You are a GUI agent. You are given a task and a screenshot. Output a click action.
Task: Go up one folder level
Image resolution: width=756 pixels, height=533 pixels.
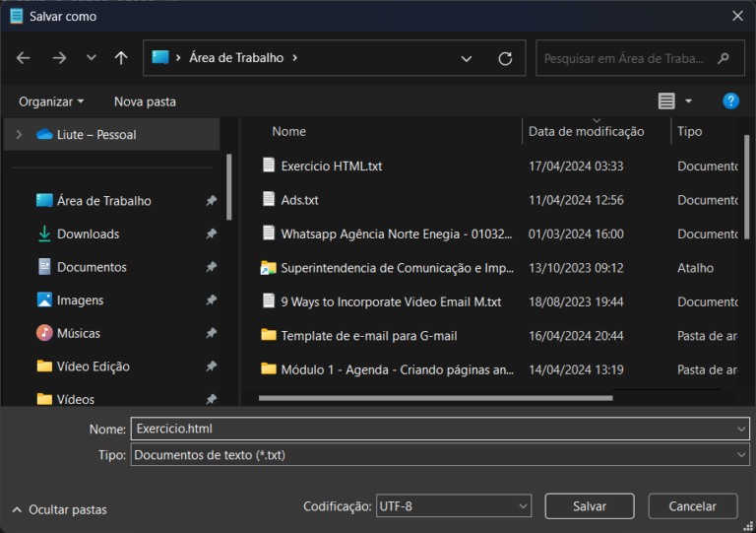121,58
